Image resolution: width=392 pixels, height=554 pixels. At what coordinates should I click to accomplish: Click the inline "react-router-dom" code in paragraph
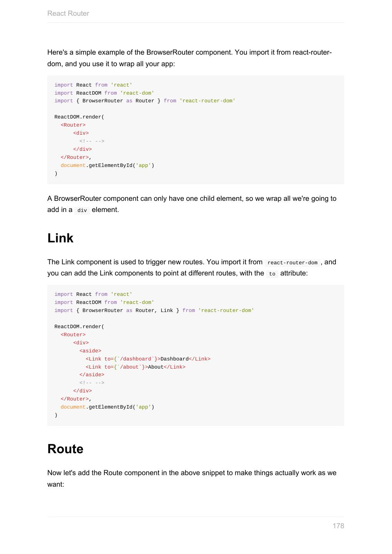[292, 263]
